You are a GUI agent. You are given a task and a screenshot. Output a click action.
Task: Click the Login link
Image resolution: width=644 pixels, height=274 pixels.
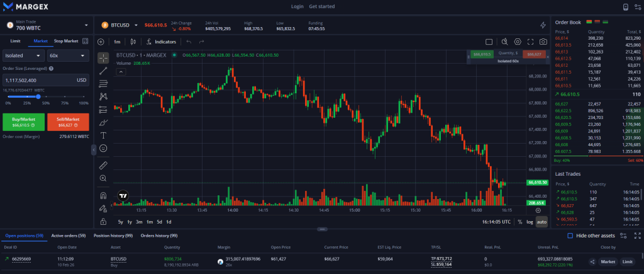(x=297, y=6)
